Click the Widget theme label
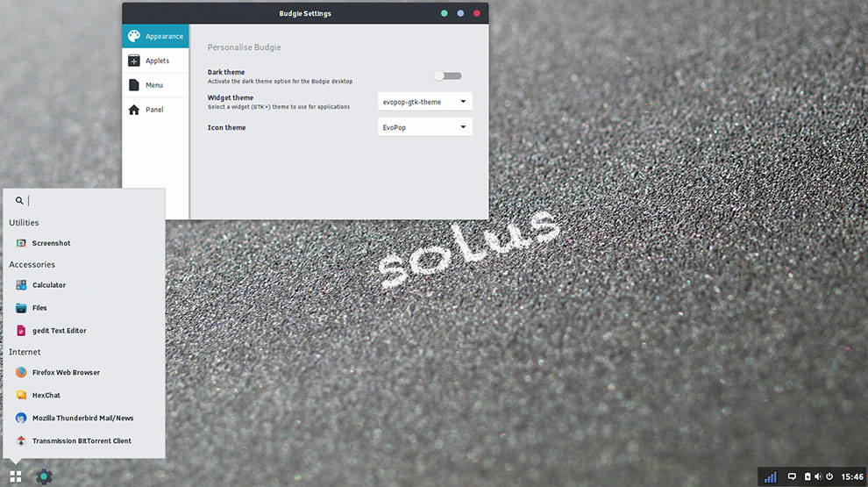 [231, 97]
